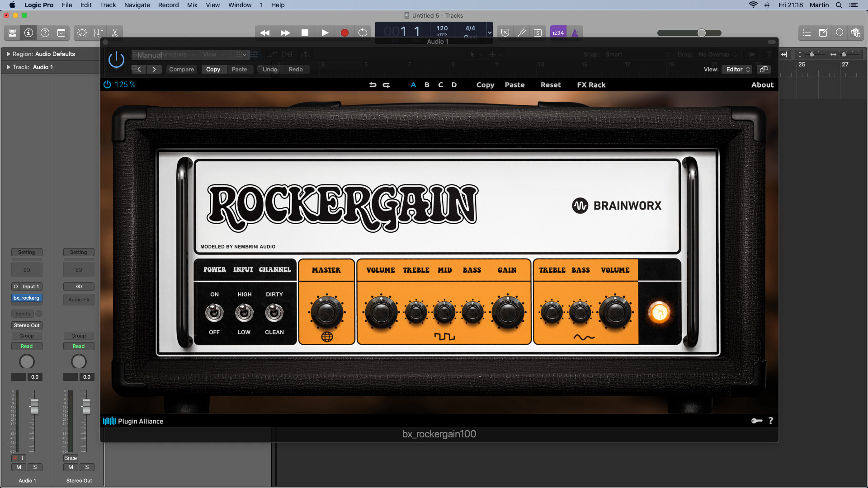
Task: Toggle the Solo S button in control bar
Action: pos(538,33)
